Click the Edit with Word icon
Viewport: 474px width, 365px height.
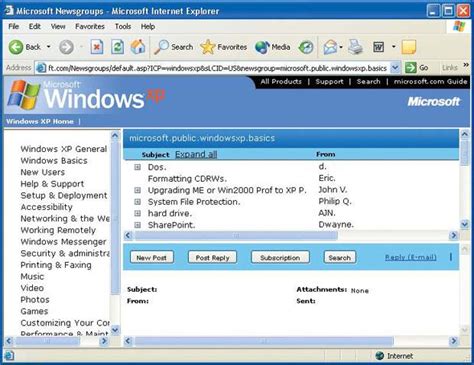coord(379,47)
